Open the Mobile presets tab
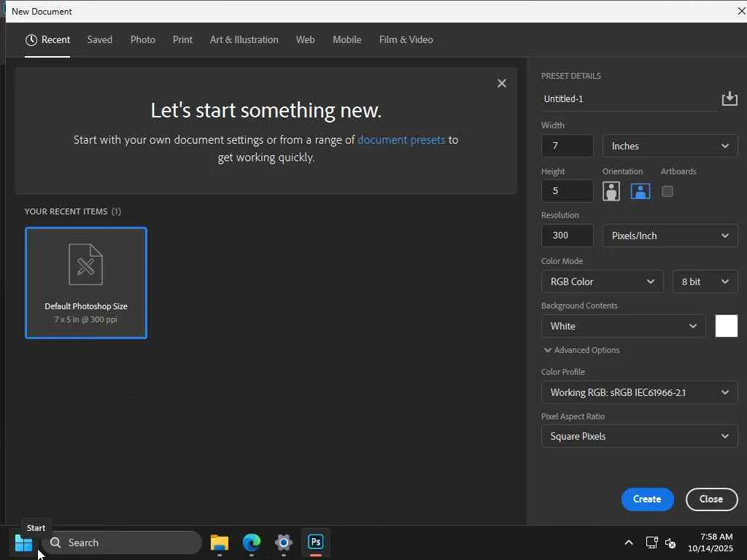This screenshot has width=747, height=560. pyautogui.click(x=347, y=39)
